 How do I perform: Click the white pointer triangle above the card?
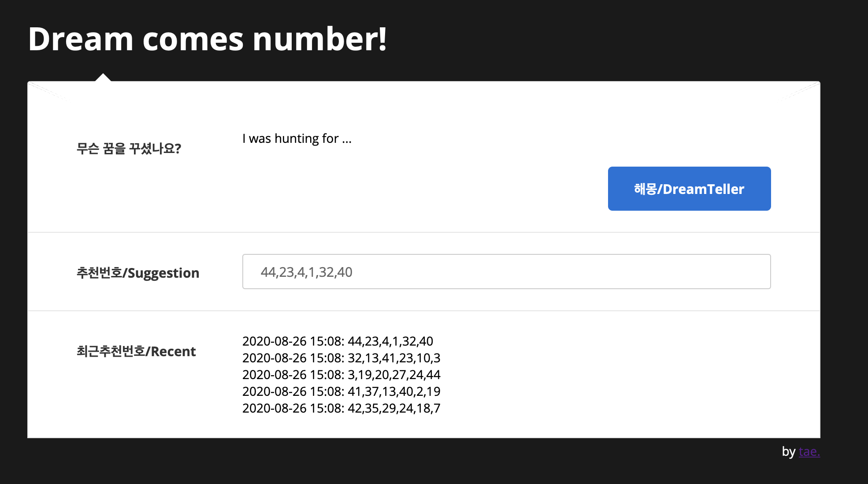[103, 78]
